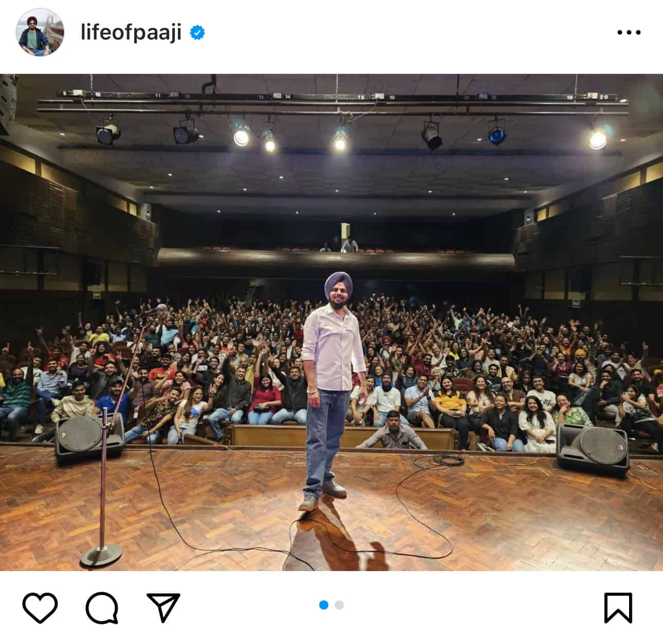Tap the man in white shirt on stage
This screenshot has height=644, width=663.
tap(333, 390)
